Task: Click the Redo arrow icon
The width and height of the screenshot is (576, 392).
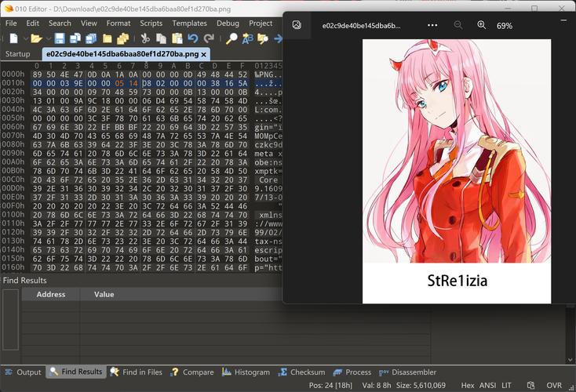Action: click(x=209, y=38)
